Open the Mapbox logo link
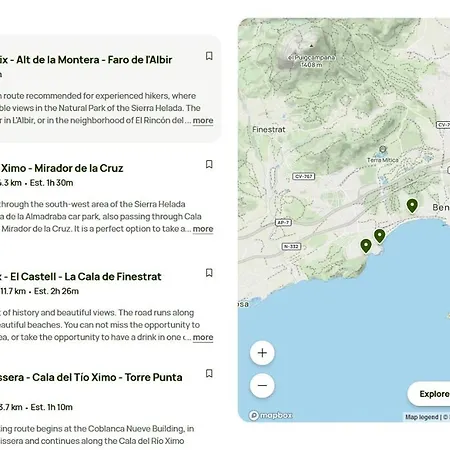 pos(271,415)
